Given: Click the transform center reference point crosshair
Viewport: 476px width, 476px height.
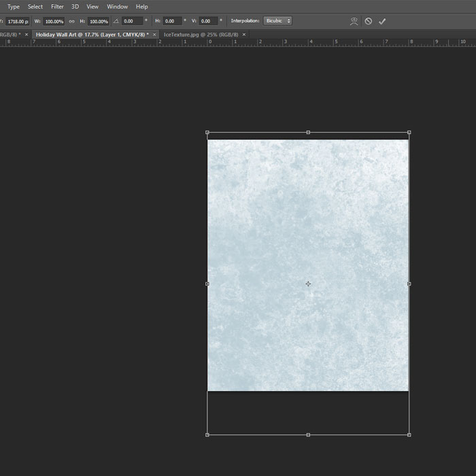Looking at the screenshot, I should [308, 284].
